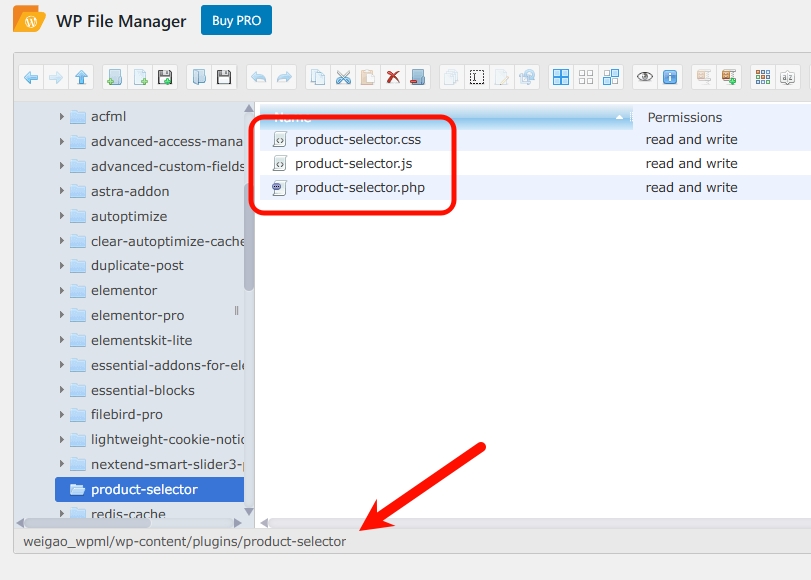Screen dimensions: 811x580
Task: Click the extract archive icon
Action: (704, 78)
